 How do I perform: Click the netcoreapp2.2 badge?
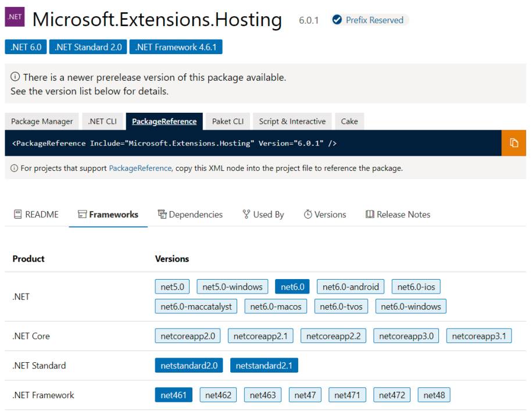click(333, 336)
